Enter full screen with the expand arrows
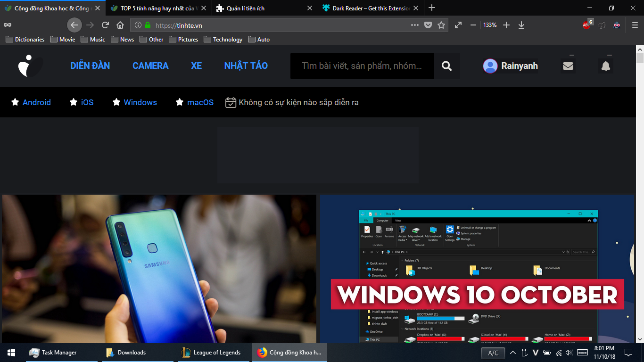The width and height of the screenshot is (644, 362). [x=458, y=25]
